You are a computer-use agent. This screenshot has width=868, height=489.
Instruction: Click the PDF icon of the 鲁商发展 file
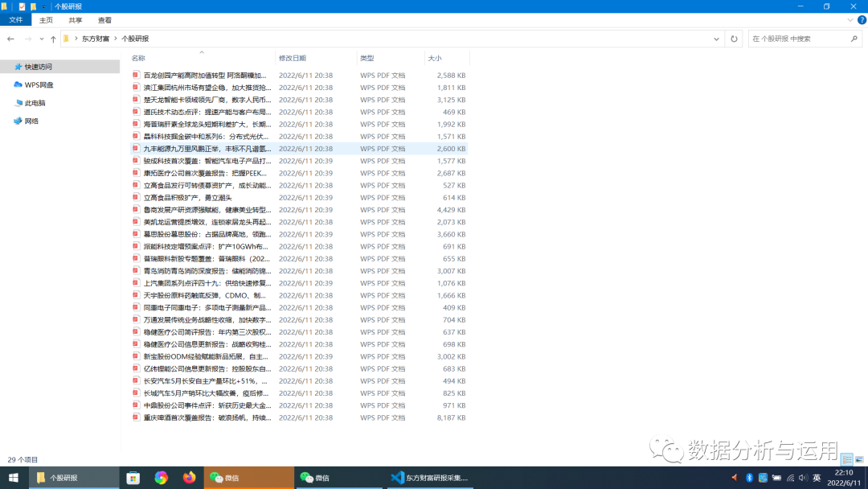[x=136, y=209]
